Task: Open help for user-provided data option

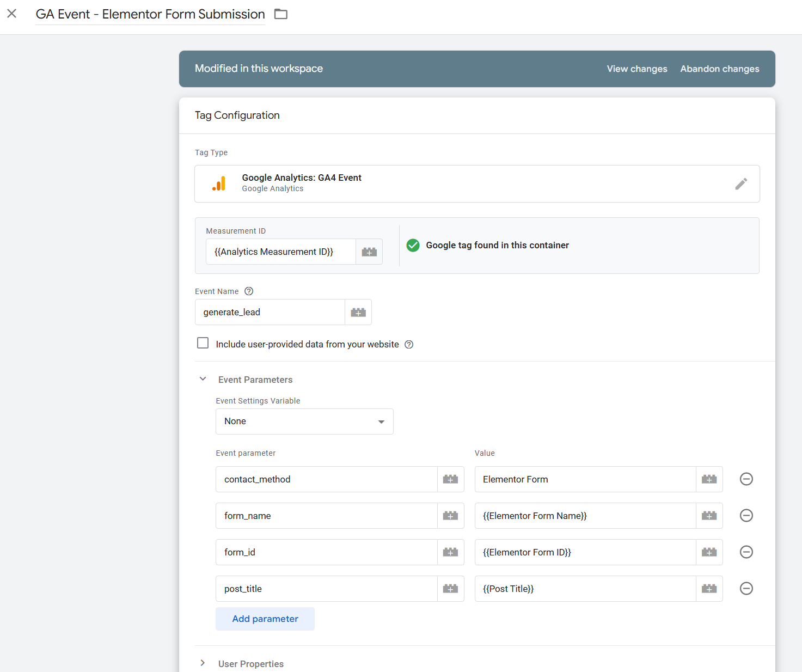Action: pos(409,344)
